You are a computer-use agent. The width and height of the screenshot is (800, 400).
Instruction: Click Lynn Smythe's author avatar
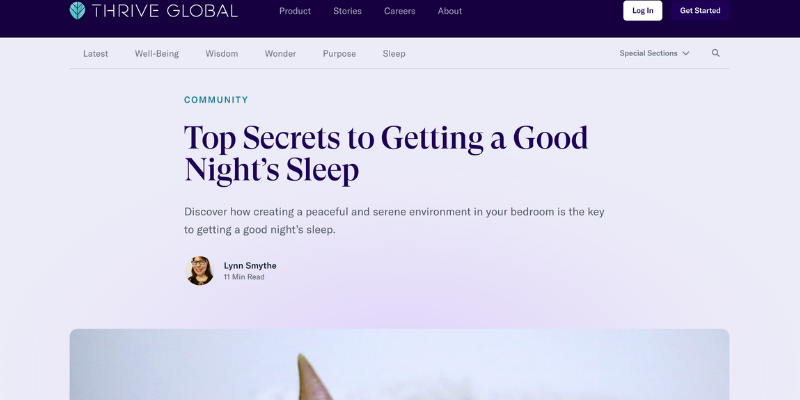click(x=199, y=270)
